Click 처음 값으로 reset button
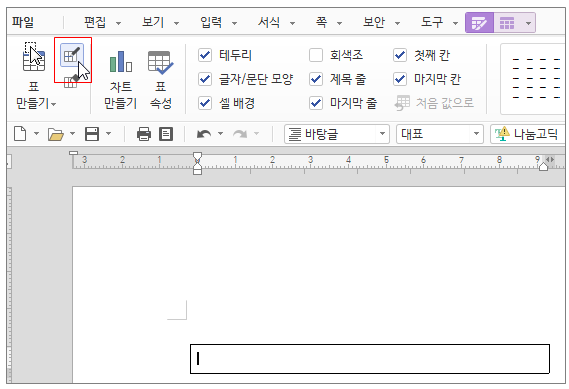This screenshot has width=569, height=389. pos(434,103)
